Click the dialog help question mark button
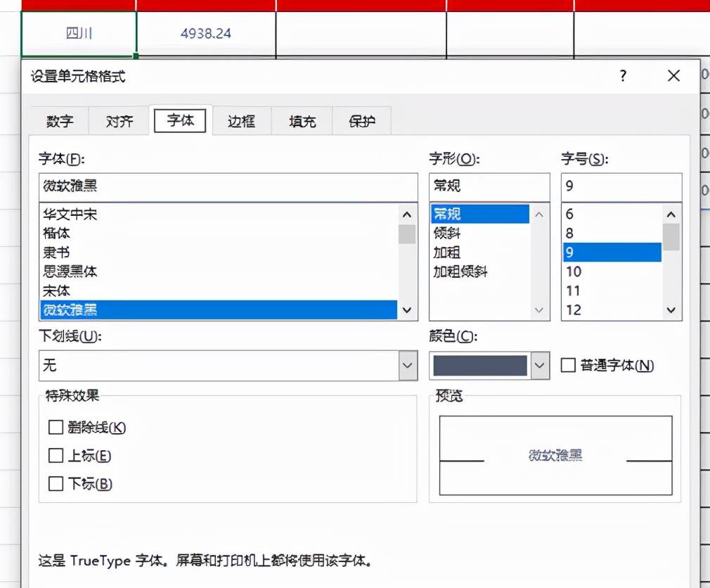Screen dimensions: 710x588 click(x=622, y=76)
